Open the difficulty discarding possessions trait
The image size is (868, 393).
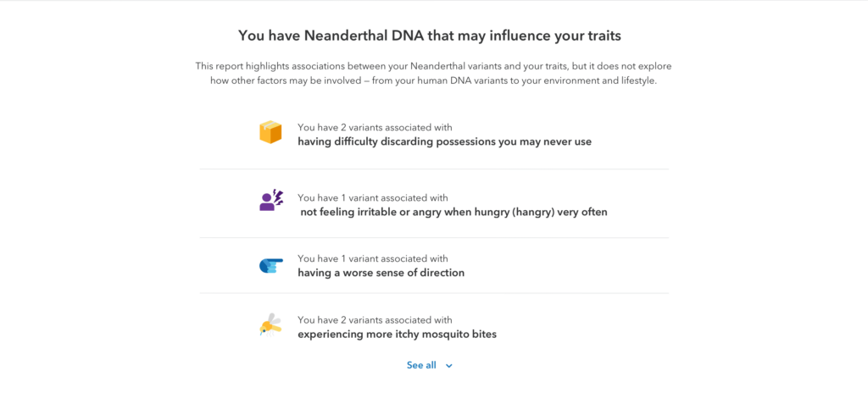[x=444, y=141]
